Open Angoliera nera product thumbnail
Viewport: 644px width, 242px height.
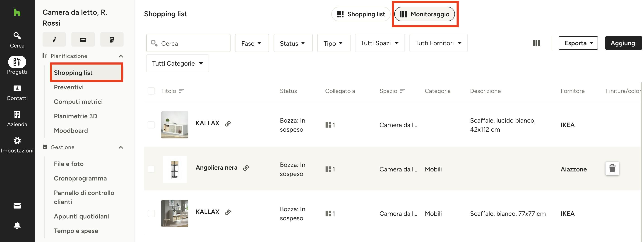[175, 169]
